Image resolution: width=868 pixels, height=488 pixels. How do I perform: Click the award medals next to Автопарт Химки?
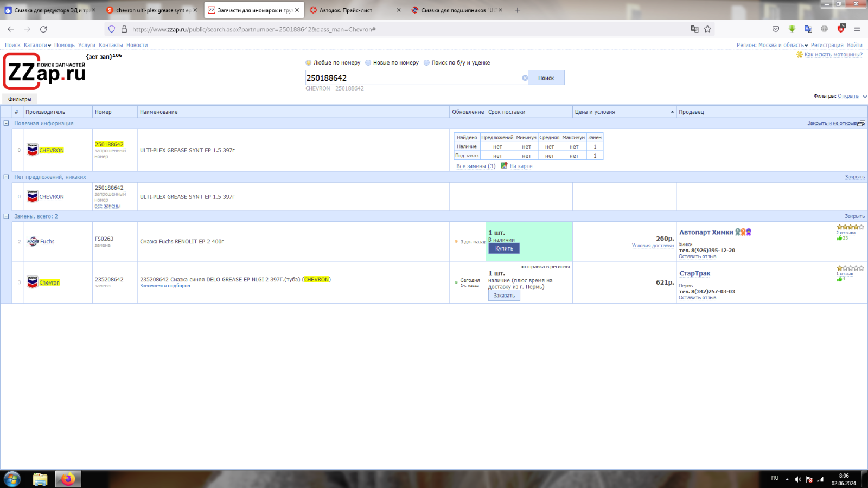tap(743, 232)
